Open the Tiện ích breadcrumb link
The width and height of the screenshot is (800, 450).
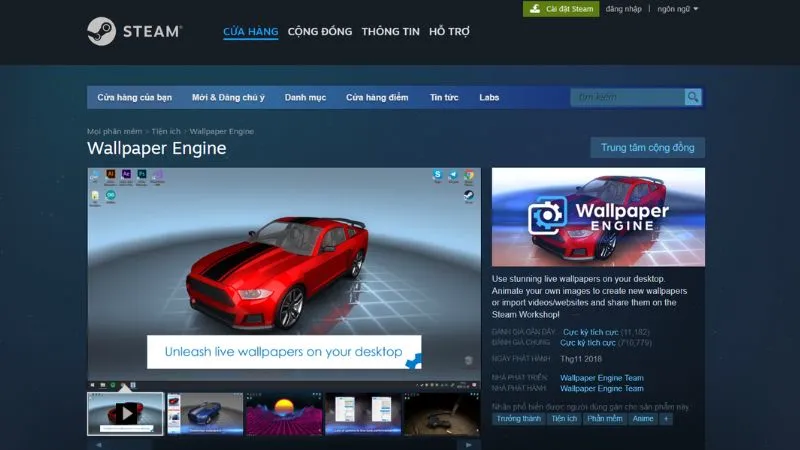pyautogui.click(x=167, y=131)
